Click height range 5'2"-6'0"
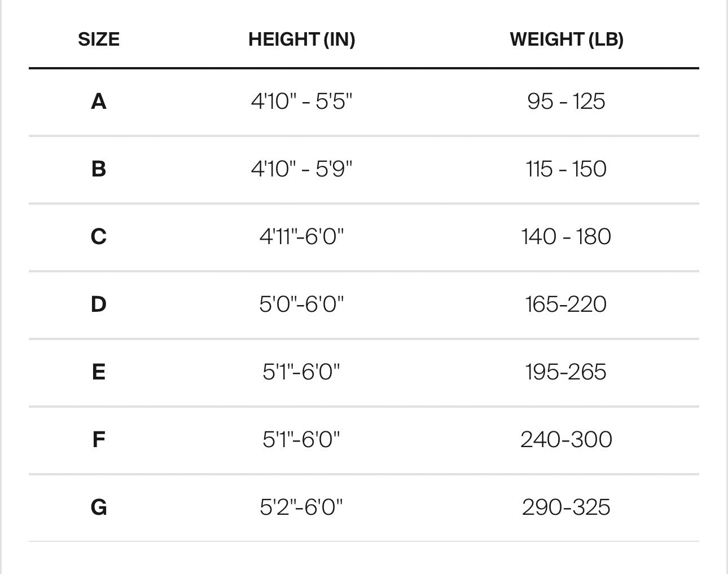 (x=302, y=507)
